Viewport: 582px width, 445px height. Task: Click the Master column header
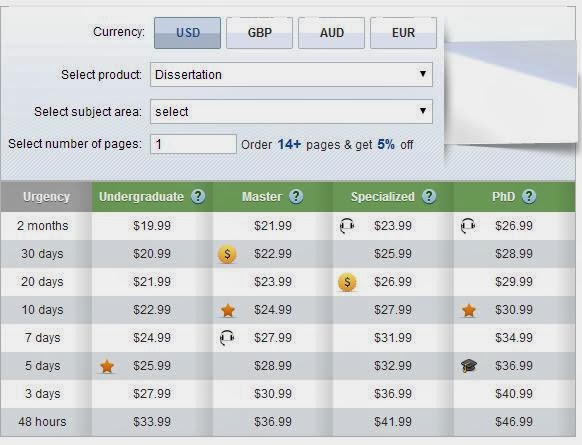[x=272, y=196]
